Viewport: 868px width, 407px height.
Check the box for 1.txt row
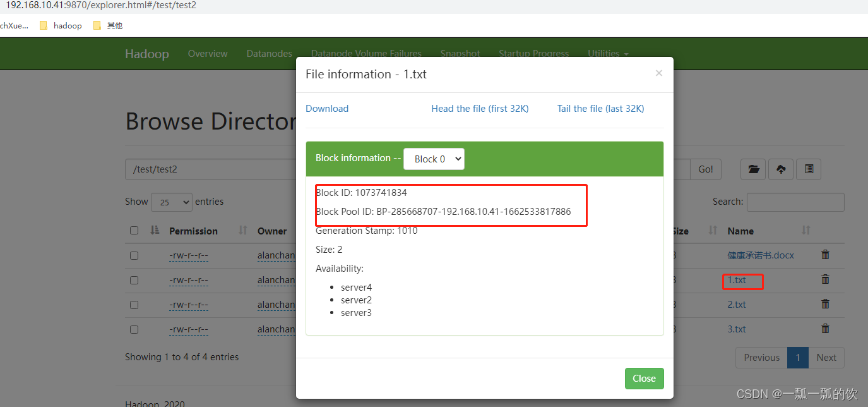tap(134, 280)
